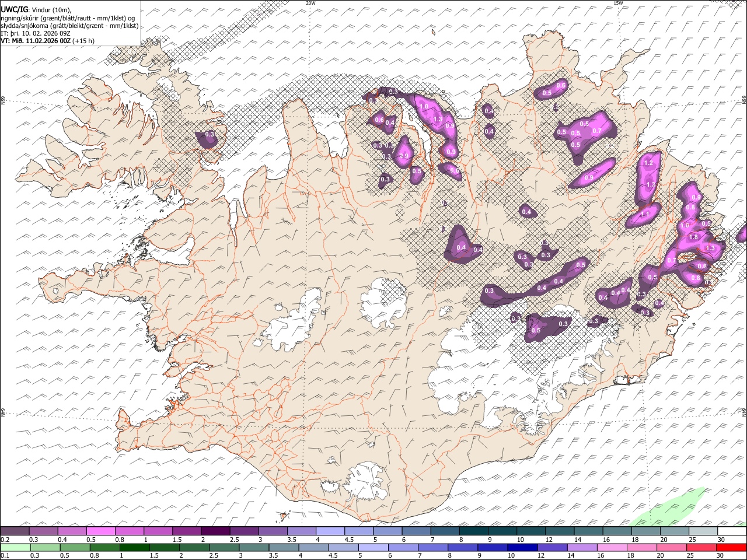
Task: Select the 20 pink swatch in bottom legend row
Action: (x=672, y=547)
